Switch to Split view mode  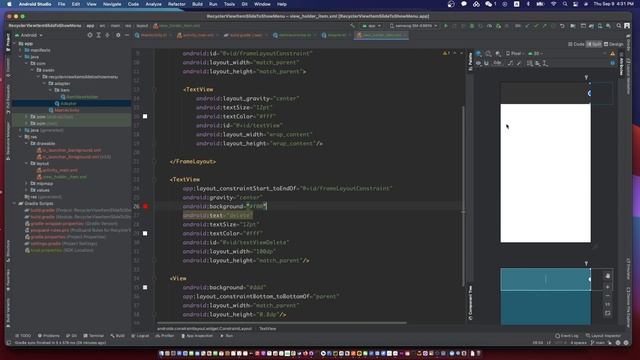click(594, 44)
